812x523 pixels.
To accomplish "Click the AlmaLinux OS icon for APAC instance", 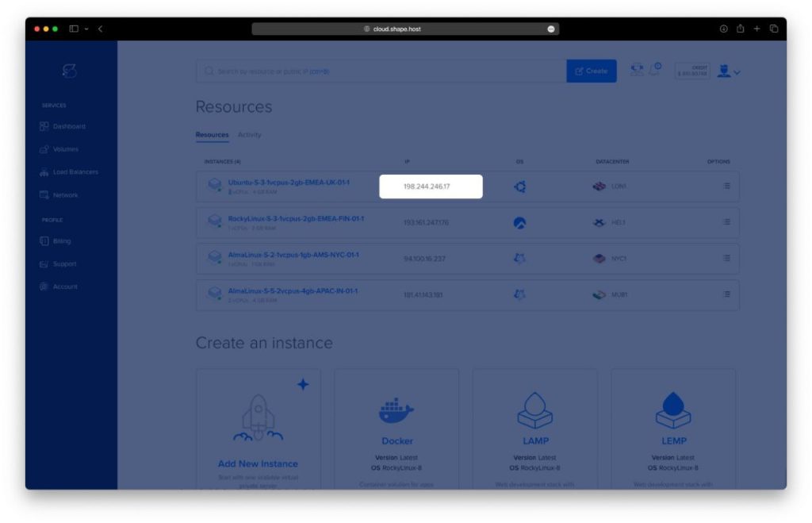I will pos(519,294).
